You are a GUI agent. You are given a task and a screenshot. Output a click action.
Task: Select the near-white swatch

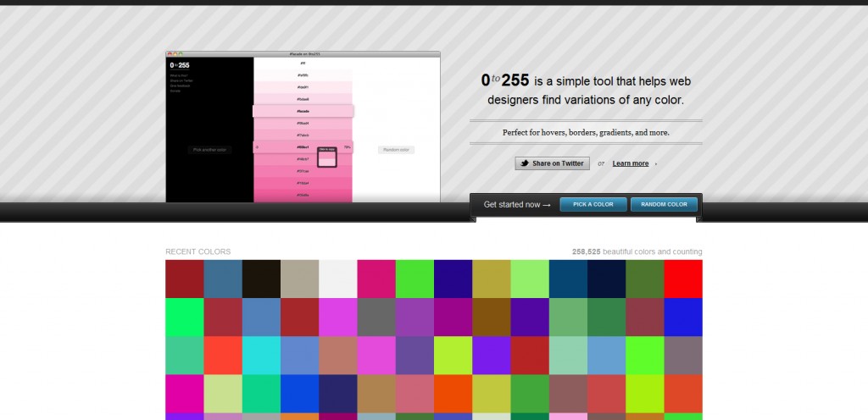[337, 279]
